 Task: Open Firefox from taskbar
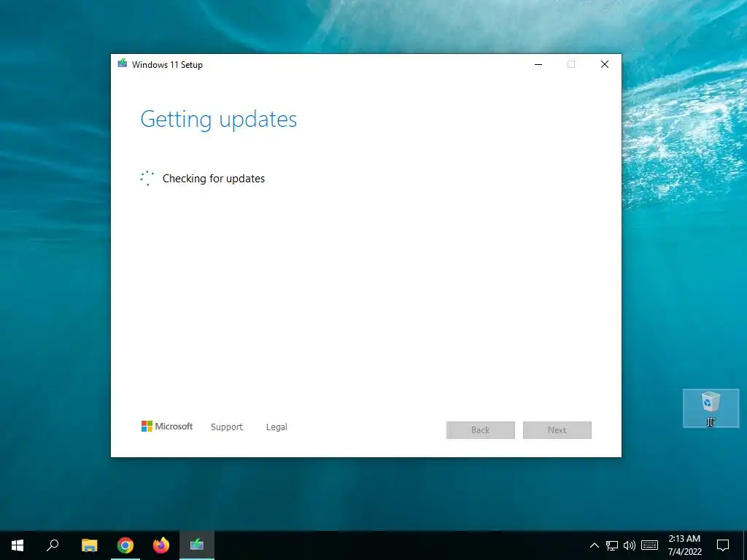[161, 545]
